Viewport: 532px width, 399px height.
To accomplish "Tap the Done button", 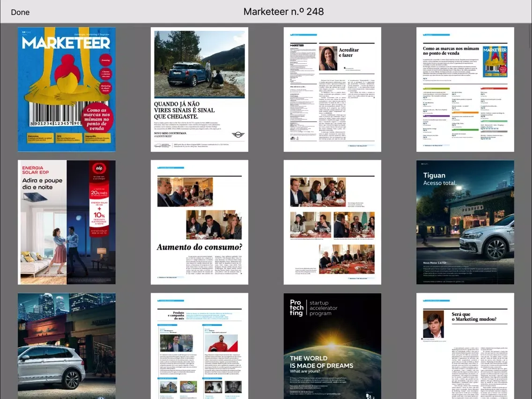I will [20, 12].
